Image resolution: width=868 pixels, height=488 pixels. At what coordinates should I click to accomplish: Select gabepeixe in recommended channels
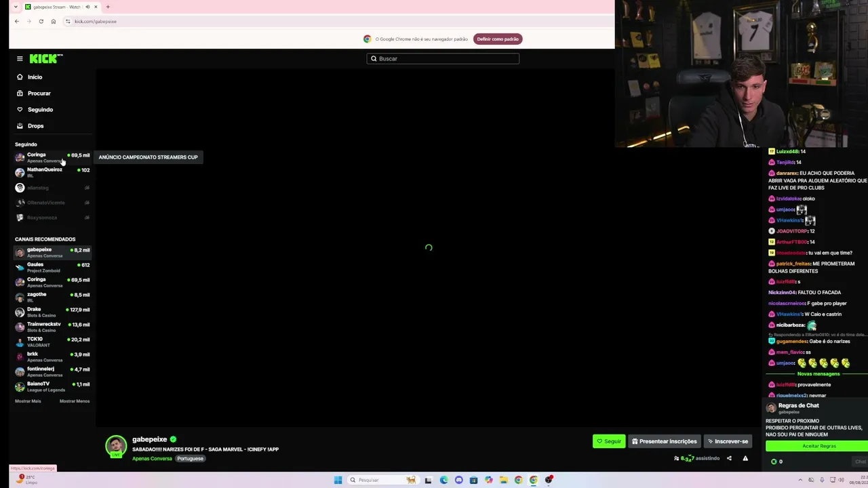point(52,252)
